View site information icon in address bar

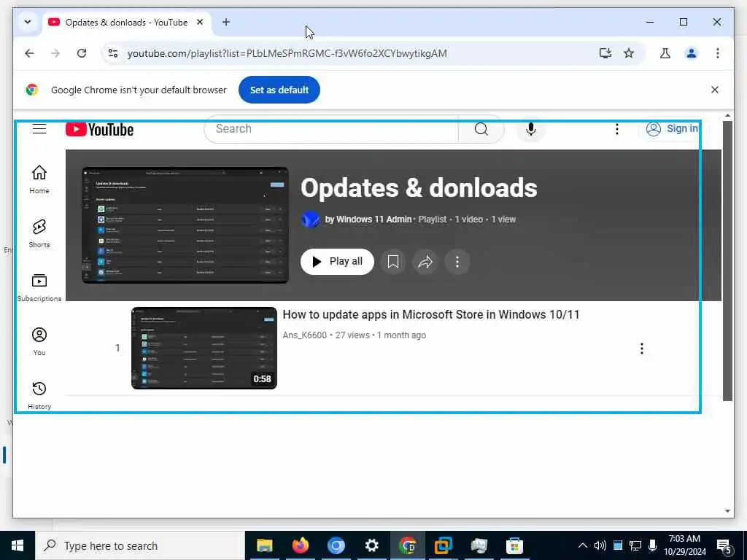(113, 53)
